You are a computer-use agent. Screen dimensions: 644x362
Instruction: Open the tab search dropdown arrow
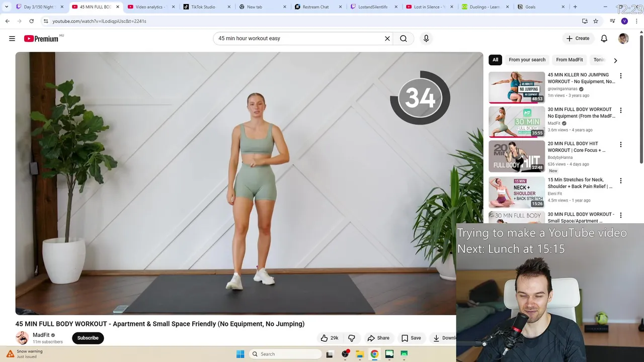coord(7,7)
